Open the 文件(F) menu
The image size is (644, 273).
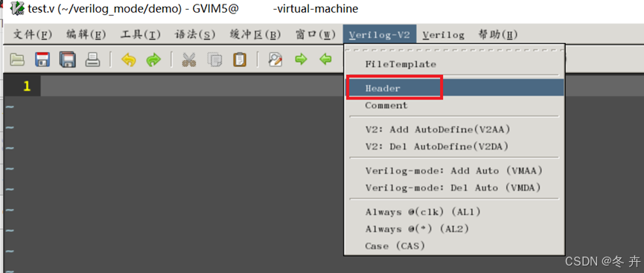tap(33, 34)
